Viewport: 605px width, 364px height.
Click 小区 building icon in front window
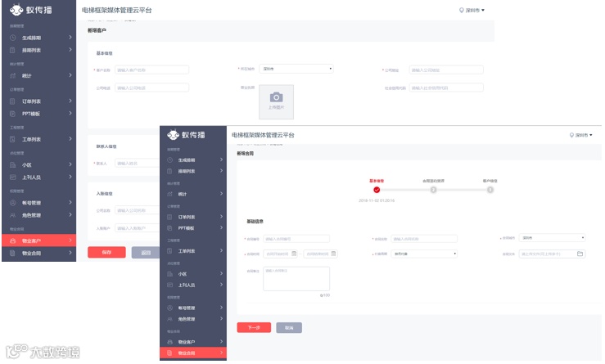click(169, 274)
